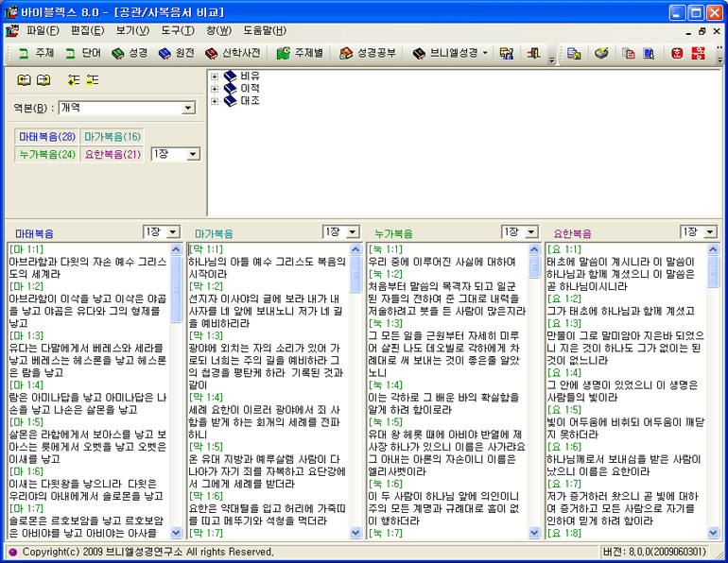Open the 파일(F) menu

coord(43,30)
